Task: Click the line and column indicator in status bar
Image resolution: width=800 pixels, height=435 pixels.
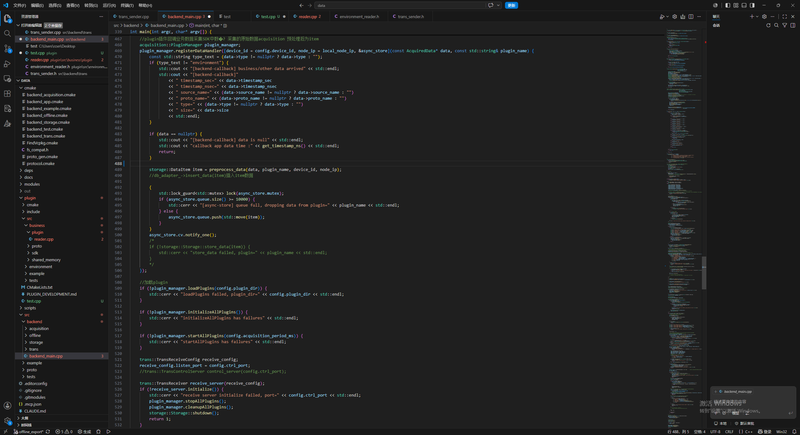Action: 677,431
